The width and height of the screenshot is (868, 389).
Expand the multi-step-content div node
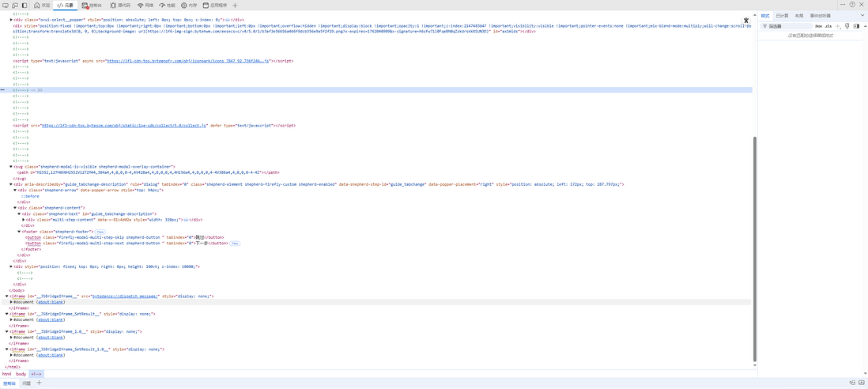(24, 219)
